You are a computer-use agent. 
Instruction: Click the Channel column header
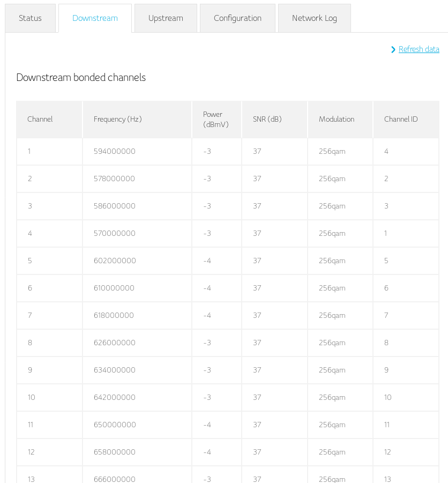click(40, 119)
